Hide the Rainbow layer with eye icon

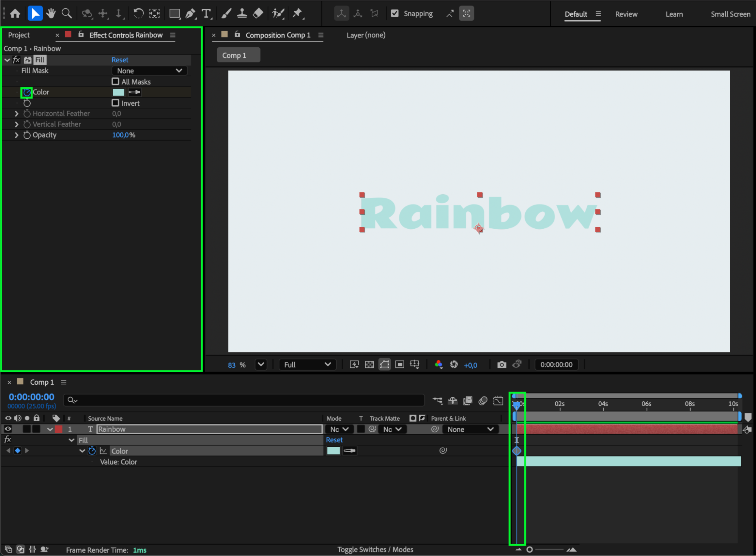pos(8,429)
